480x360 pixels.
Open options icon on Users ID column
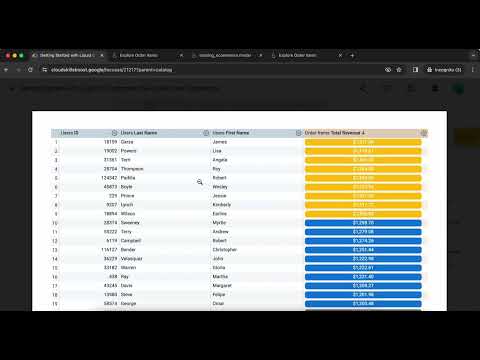(114, 133)
